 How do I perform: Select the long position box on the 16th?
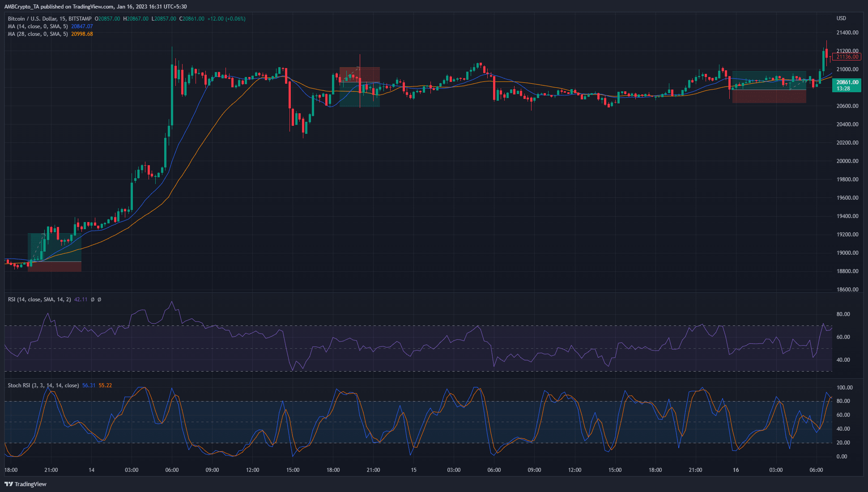point(769,87)
